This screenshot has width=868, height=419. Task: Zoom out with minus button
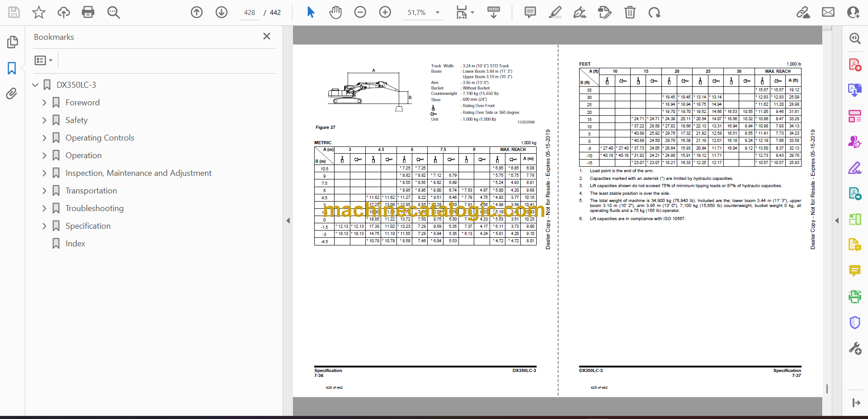[x=360, y=12]
